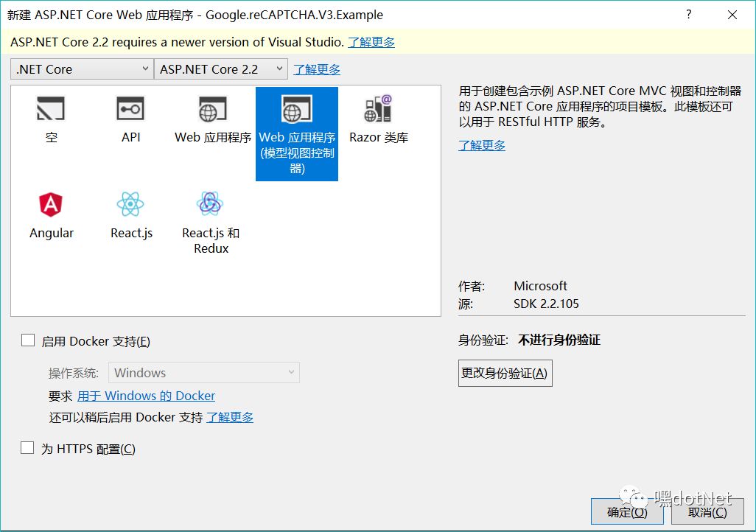Screen dimensions: 756x532
Task: Click 了解更多 link after Docker 支持 text
Action: click(230, 417)
